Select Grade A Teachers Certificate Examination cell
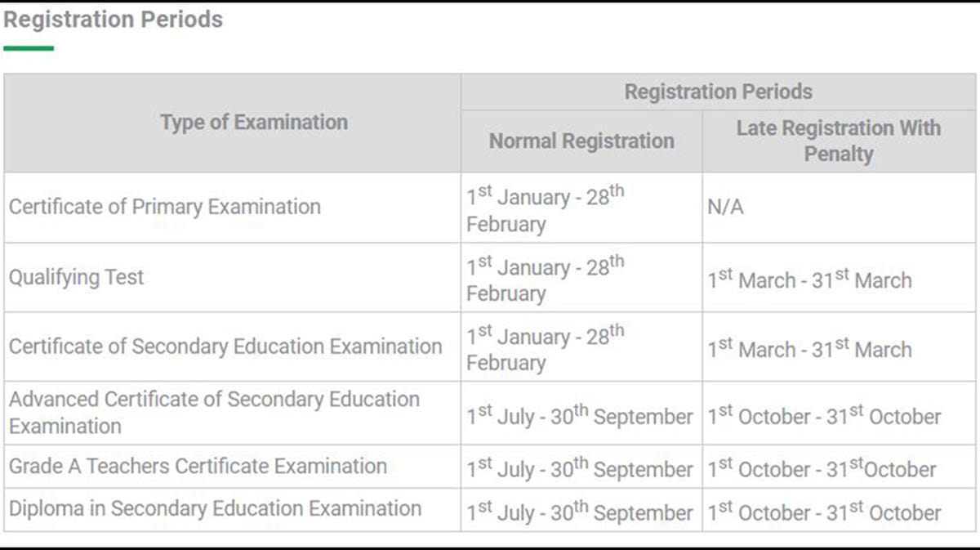The image size is (980, 550). coord(198,467)
